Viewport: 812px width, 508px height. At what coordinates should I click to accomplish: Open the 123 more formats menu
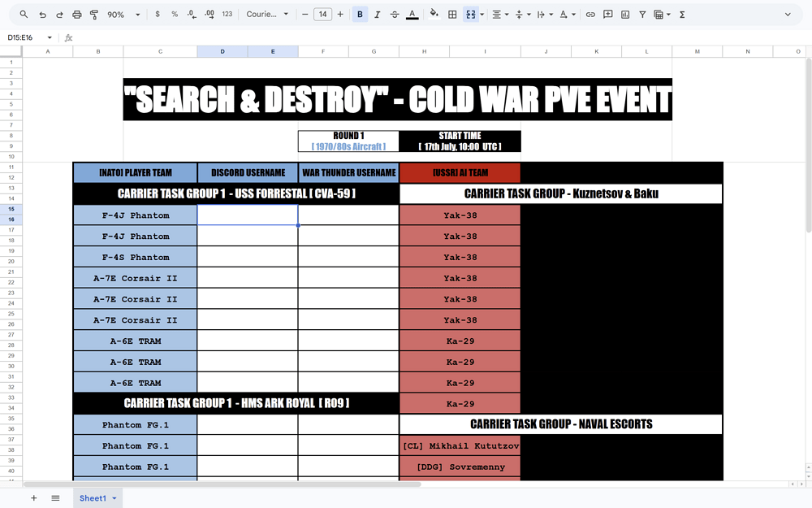tap(227, 15)
